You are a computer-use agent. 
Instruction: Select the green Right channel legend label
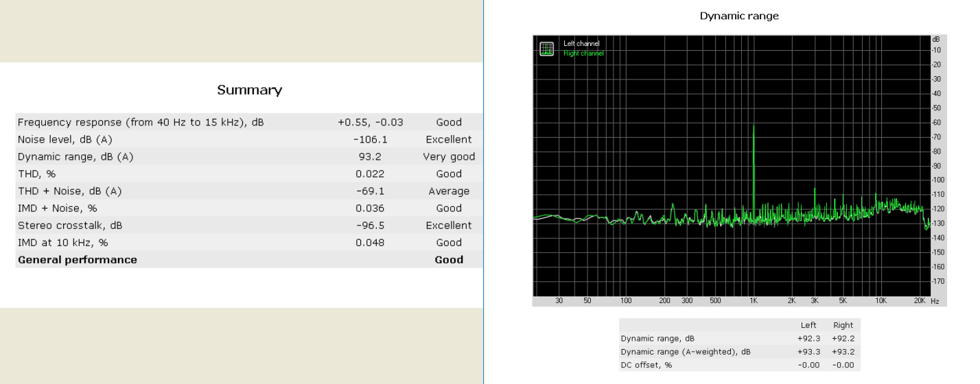point(583,53)
